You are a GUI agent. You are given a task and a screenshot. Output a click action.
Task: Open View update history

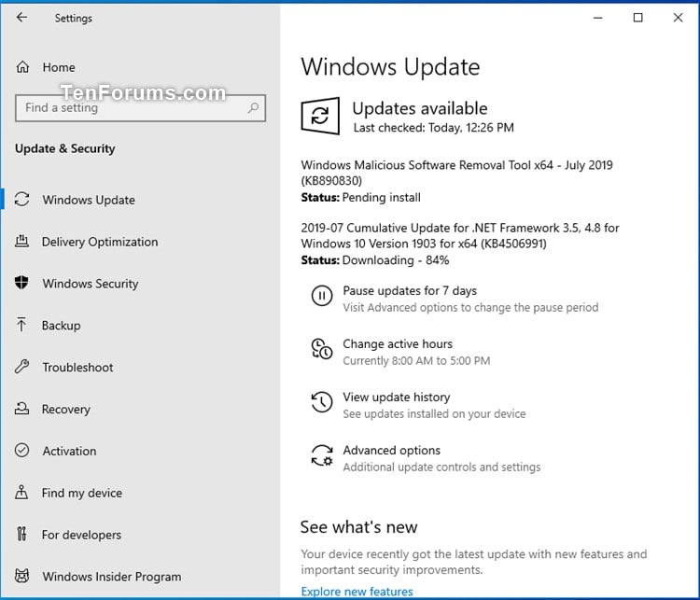tap(397, 398)
